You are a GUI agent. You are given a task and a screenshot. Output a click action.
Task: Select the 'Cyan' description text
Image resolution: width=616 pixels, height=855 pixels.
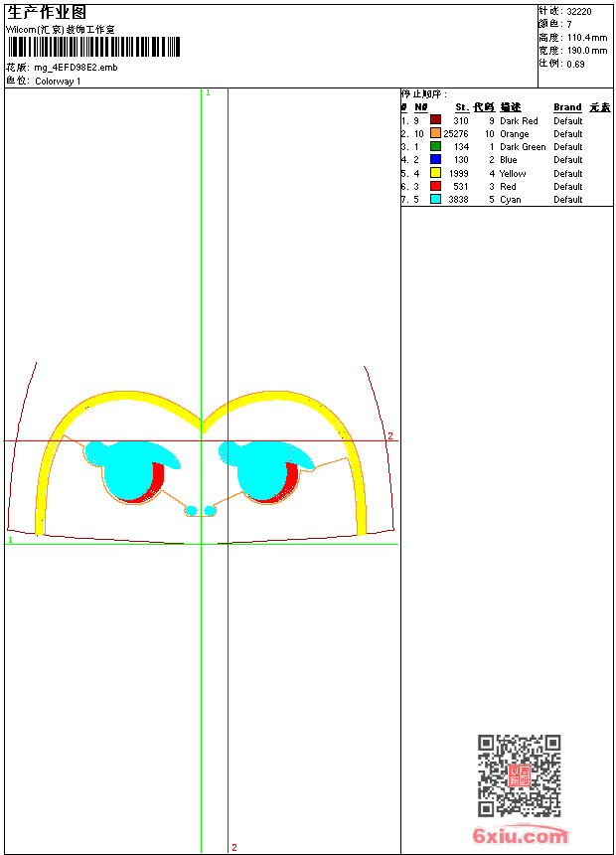tap(511, 200)
